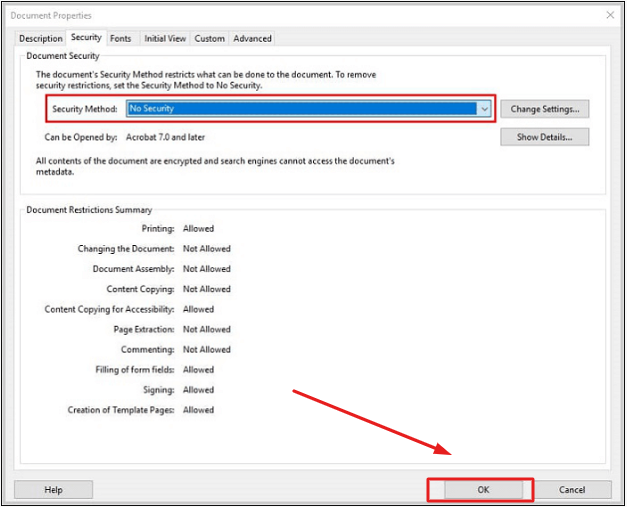This screenshot has width=627, height=507.
Task: Click 'Creation of Template Pages' value
Action: [x=198, y=410]
